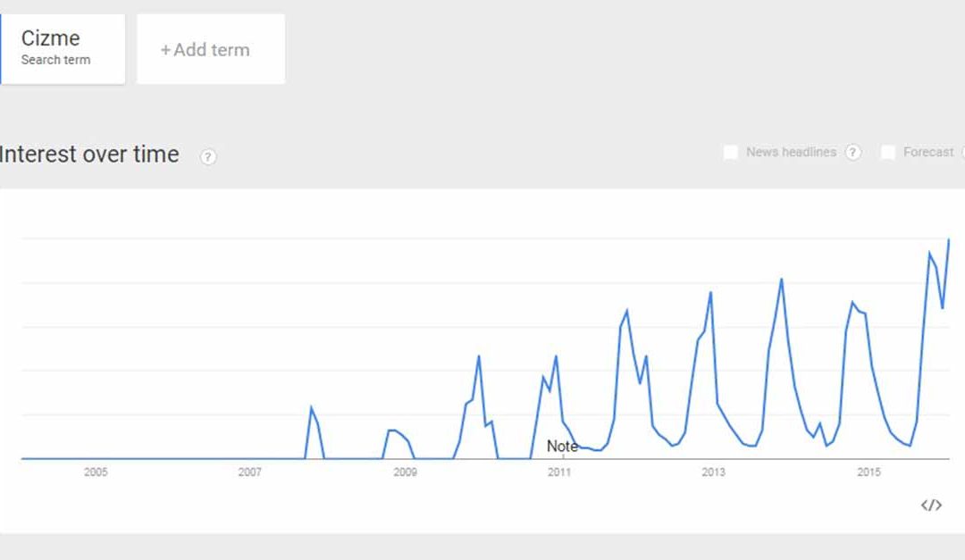Viewport: 965px width, 560px height.
Task: Click the 2013 axis label
Action: pyautogui.click(x=714, y=472)
